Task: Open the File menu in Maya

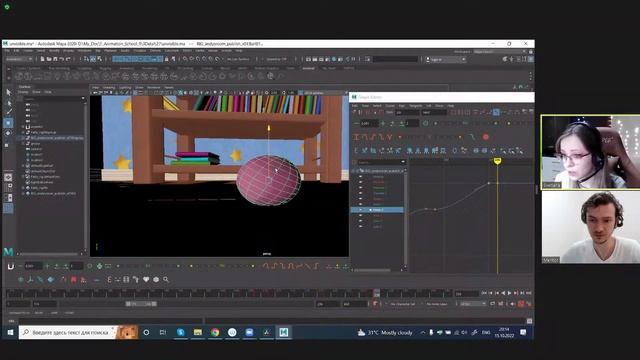Action: point(7,51)
